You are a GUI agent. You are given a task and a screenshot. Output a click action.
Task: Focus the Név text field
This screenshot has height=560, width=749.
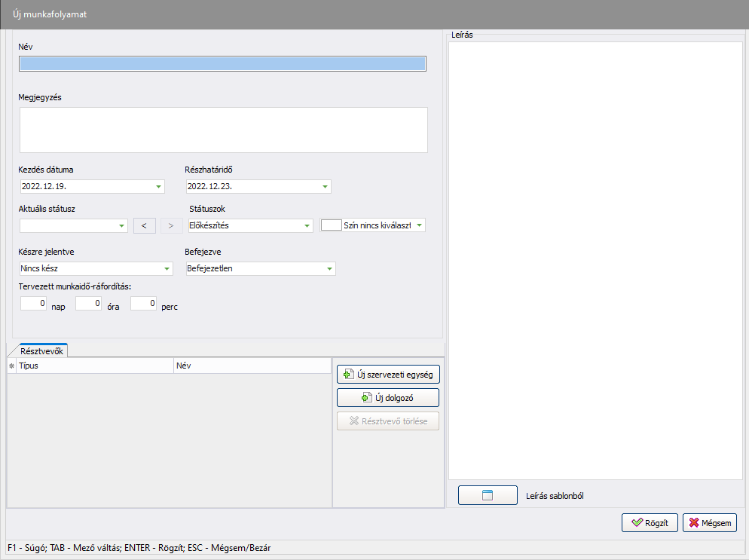point(222,64)
